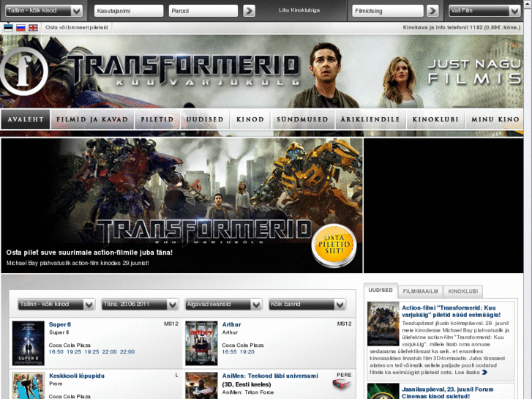532x399 pixels.
Task: Open Jaanilaupäeval Forum Cinemas news headline
Action: click(448, 393)
